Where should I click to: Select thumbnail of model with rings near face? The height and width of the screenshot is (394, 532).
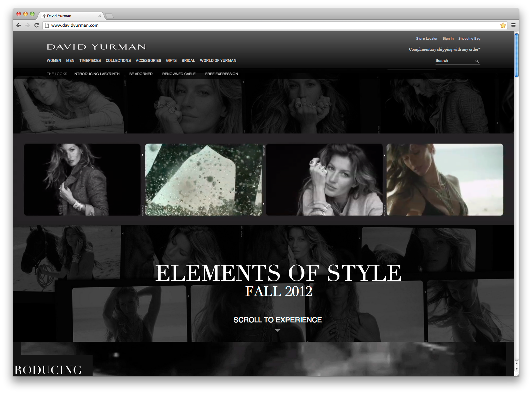point(324,180)
